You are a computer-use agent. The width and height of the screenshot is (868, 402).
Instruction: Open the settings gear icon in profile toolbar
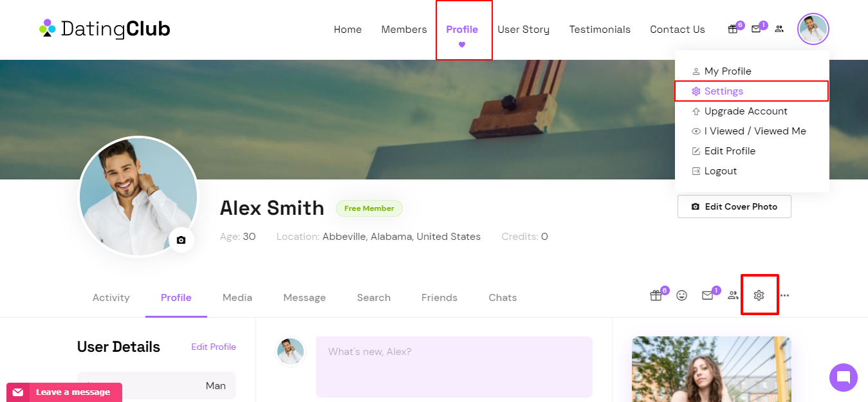point(759,295)
